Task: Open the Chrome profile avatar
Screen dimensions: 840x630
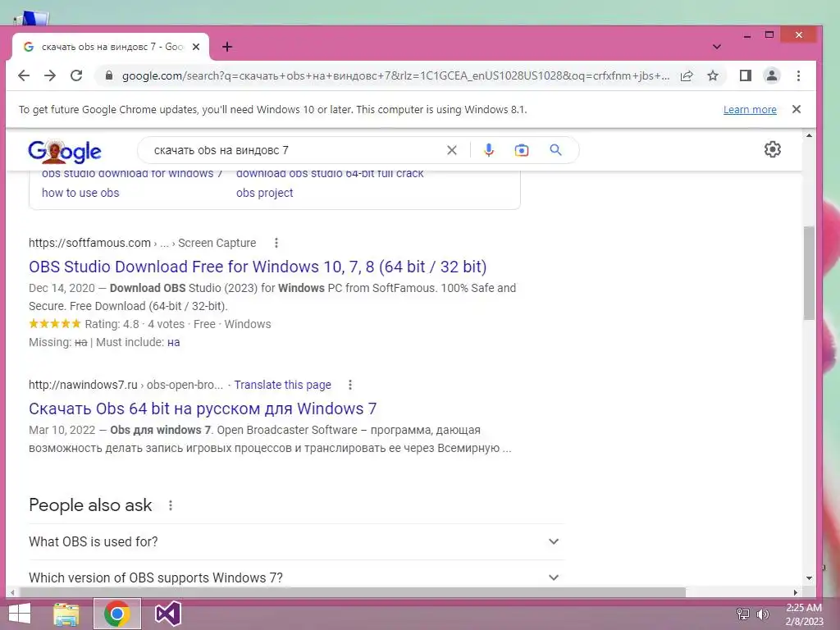Action: [771, 75]
